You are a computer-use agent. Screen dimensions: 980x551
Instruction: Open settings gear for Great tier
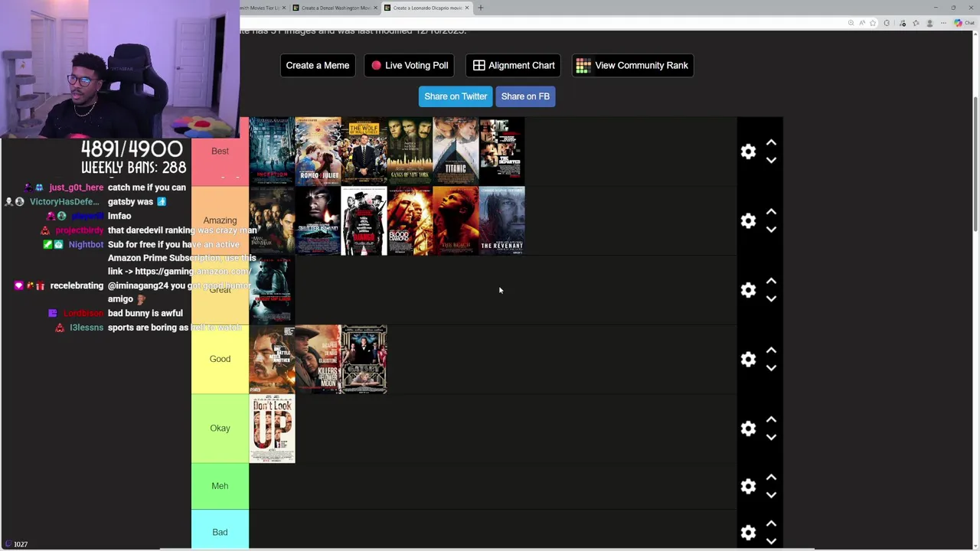click(x=748, y=290)
